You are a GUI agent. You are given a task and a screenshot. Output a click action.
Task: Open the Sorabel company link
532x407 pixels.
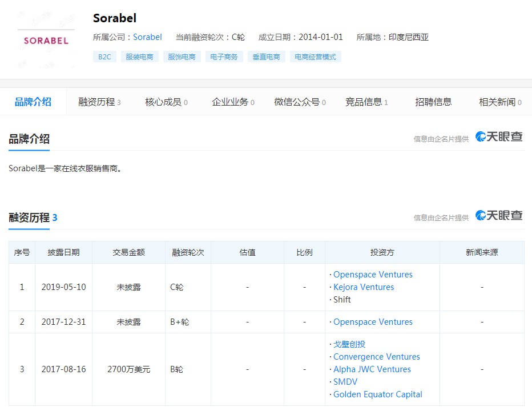click(x=147, y=37)
